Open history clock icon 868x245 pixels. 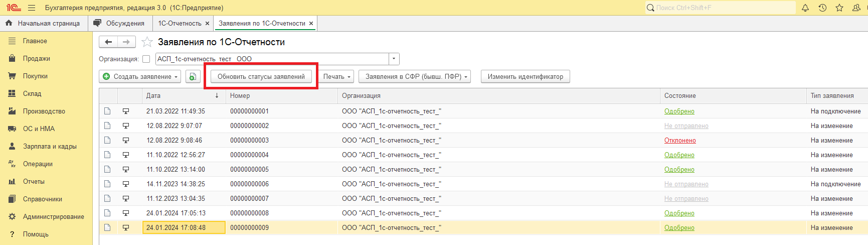[822, 8]
